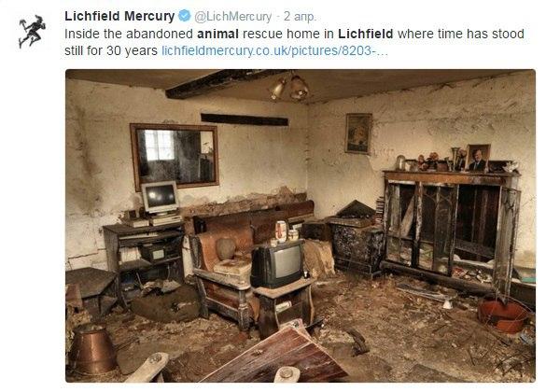Click the blue verified badge checkmark

point(185,16)
